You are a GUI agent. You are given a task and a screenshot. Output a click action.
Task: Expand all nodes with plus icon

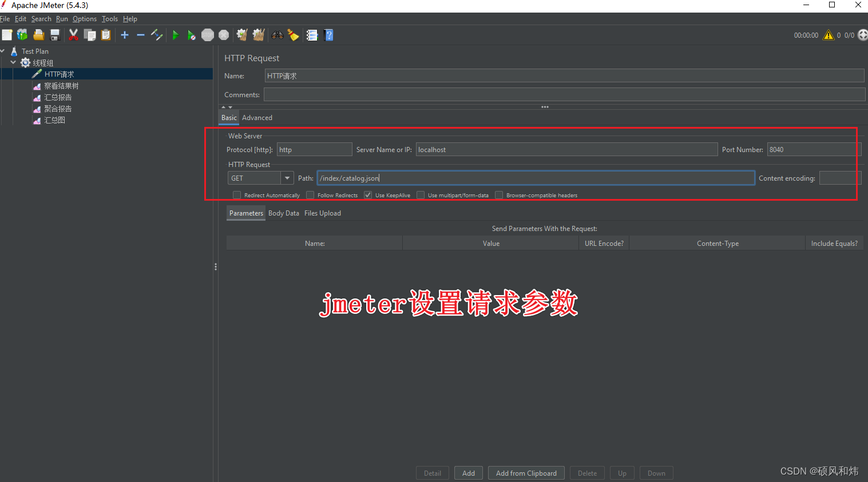coord(125,35)
